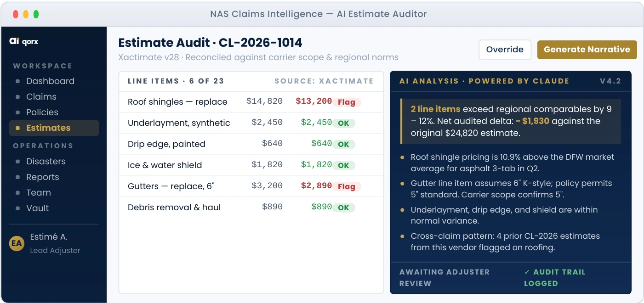Click 'SOURCE: XACTIMATE' label
This screenshot has height=303, width=644.
coord(324,81)
